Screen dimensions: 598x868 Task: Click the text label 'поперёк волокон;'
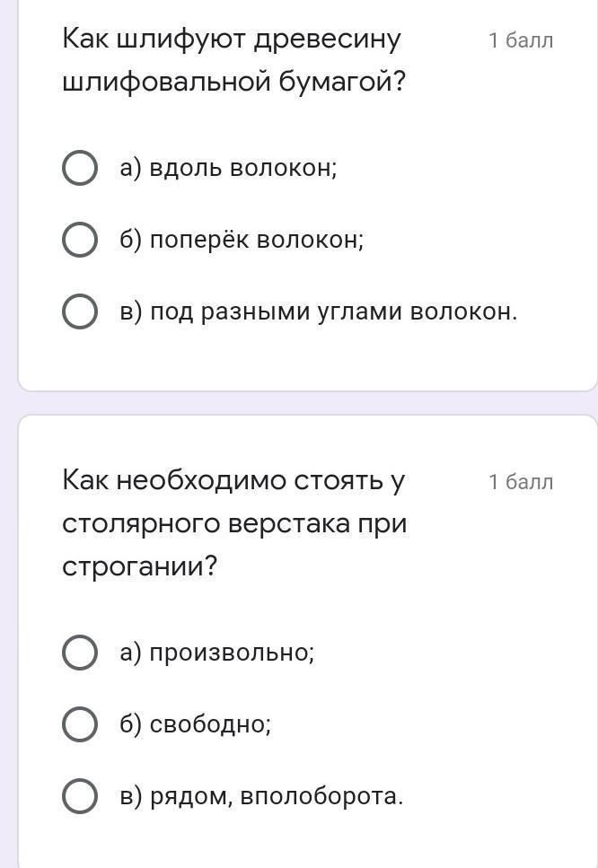[x=257, y=241]
